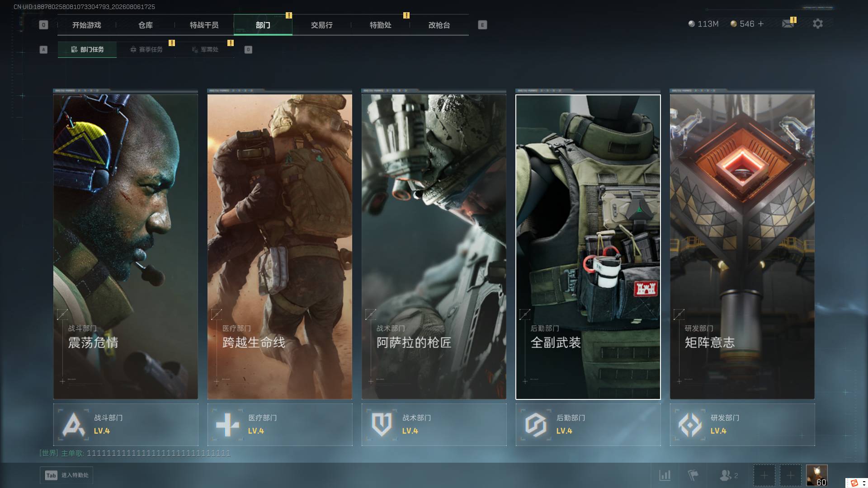Open settings with the gear icon
The width and height of the screenshot is (868, 488).
pos(818,23)
